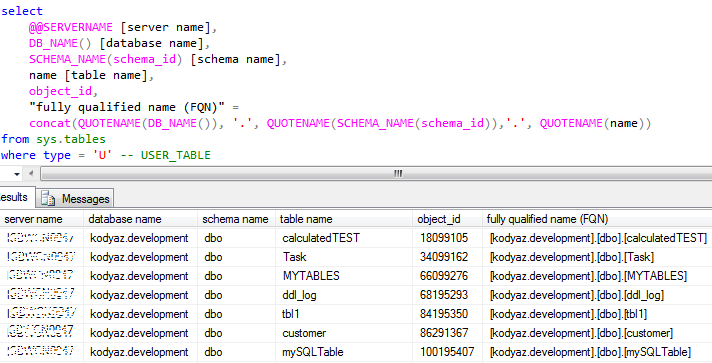This screenshot has width=712, height=363.
Task: Click the 'object_id' column header
Action: pyautogui.click(x=447, y=219)
